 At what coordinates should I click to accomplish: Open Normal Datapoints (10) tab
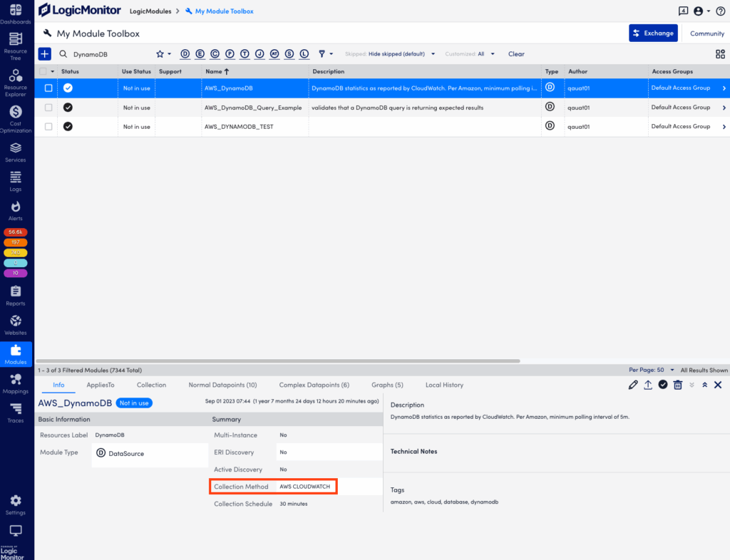pyautogui.click(x=222, y=385)
